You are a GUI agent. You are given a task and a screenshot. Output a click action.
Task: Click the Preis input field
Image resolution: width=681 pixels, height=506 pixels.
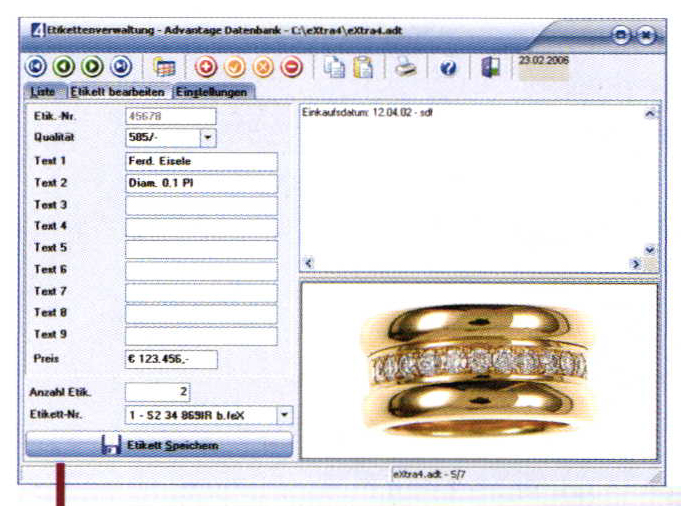click(x=170, y=359)
